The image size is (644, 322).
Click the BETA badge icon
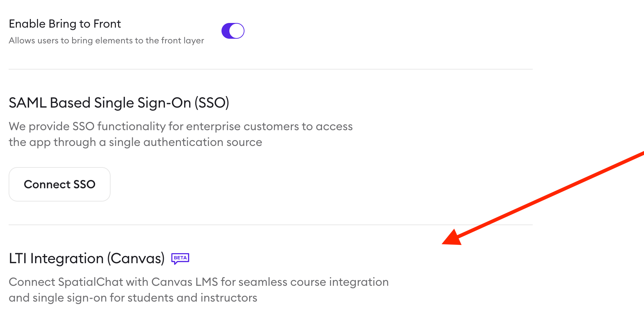[180, 258]
